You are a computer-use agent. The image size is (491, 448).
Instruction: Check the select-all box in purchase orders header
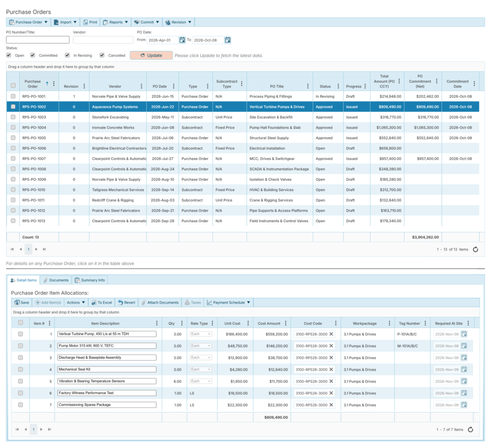click(x=13, y=85)
